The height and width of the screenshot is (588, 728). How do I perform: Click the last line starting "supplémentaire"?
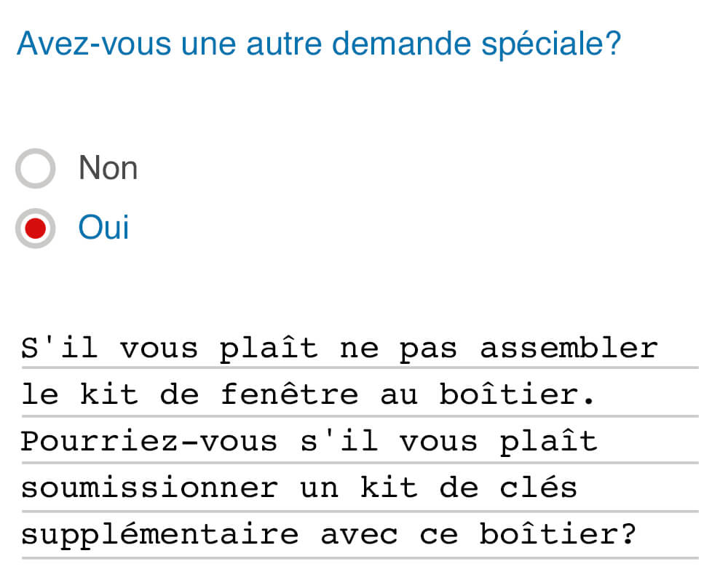pos(328,536)
